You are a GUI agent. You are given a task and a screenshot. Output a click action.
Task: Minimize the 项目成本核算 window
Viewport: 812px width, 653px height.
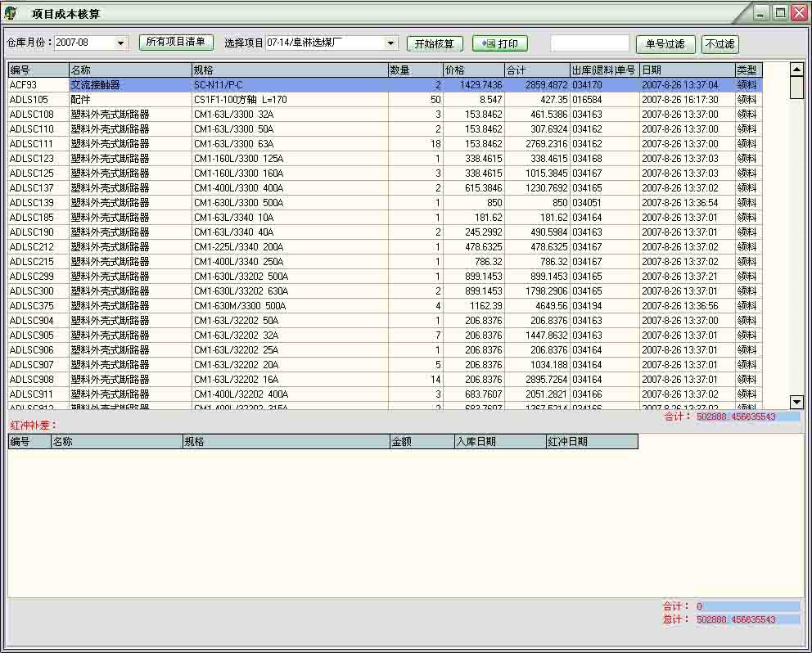tap(760, 13)
